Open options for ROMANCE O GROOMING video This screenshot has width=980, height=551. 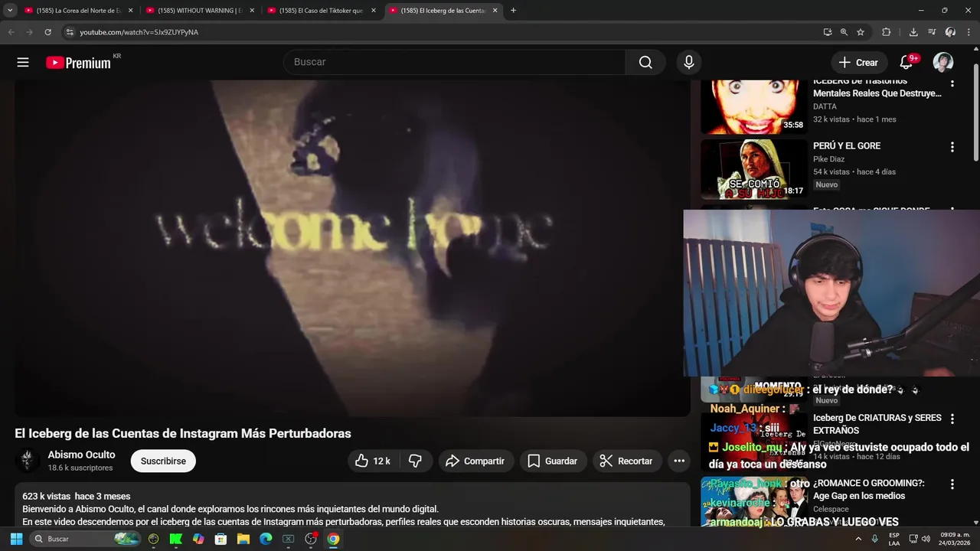(952, 484)
